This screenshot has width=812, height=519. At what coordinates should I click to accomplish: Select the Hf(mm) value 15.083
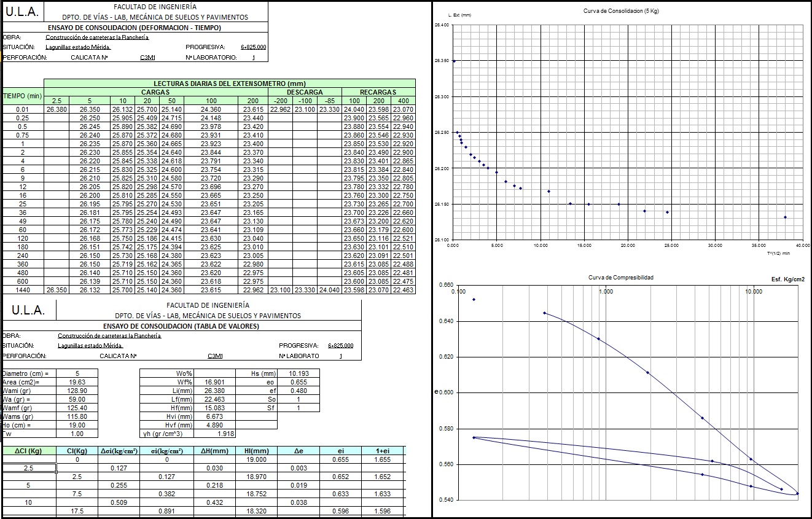tap(215, 408)
